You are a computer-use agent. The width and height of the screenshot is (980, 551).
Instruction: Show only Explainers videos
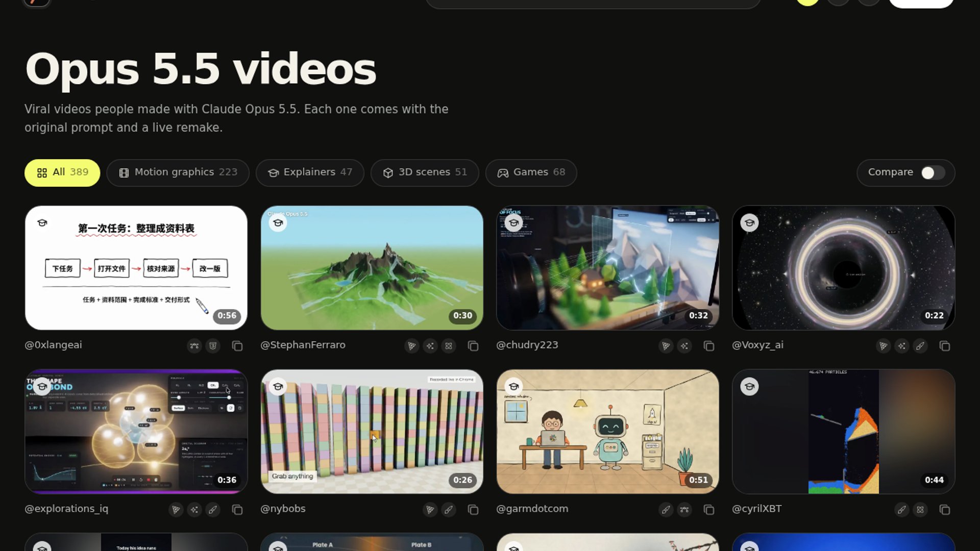pyautogui.click(x=310, y=173)
